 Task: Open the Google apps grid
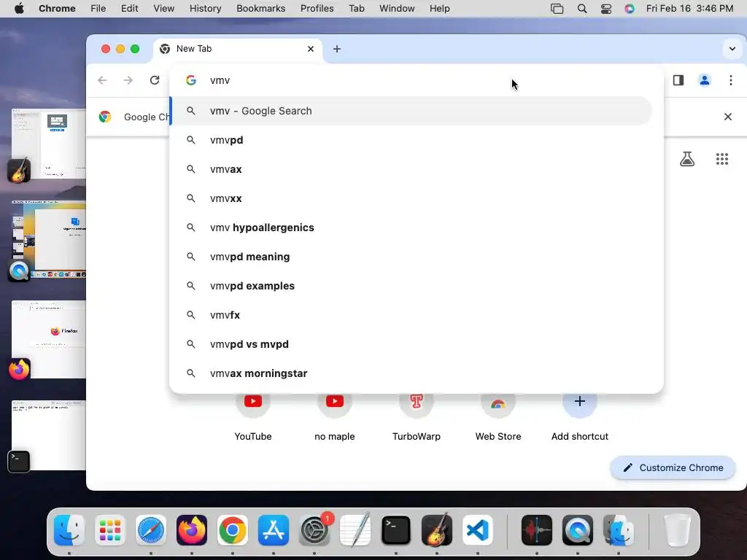(722, 158)
